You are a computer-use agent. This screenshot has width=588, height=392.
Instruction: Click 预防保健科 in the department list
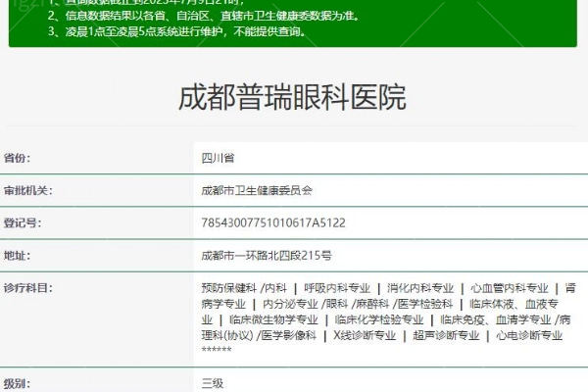point(228,288)
